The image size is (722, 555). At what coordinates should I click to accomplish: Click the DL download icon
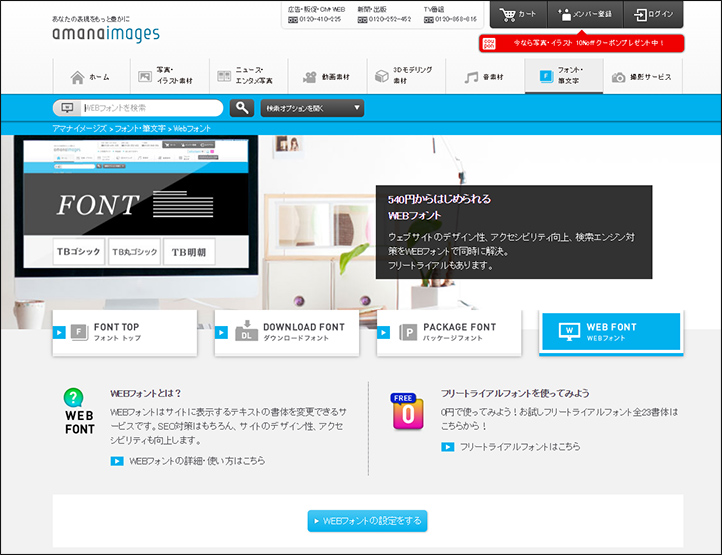pos(246,331)
